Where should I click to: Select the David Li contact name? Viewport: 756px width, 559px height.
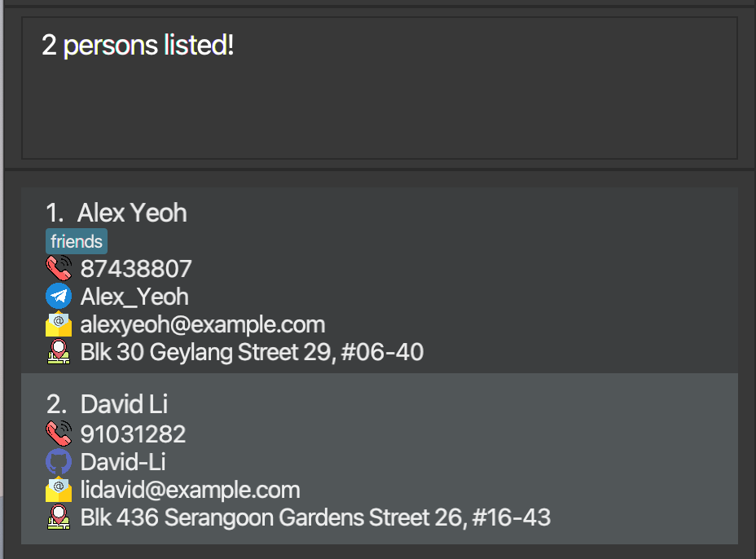pyautogui.click(x=124, y=404)
